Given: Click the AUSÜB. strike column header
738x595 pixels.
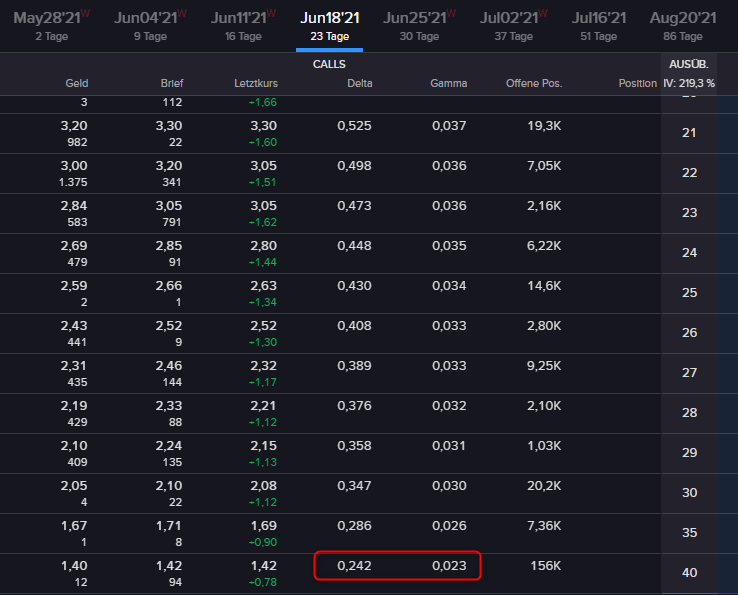Looking at the screenshot, I should pyautogui.click(x=689, y=64).
